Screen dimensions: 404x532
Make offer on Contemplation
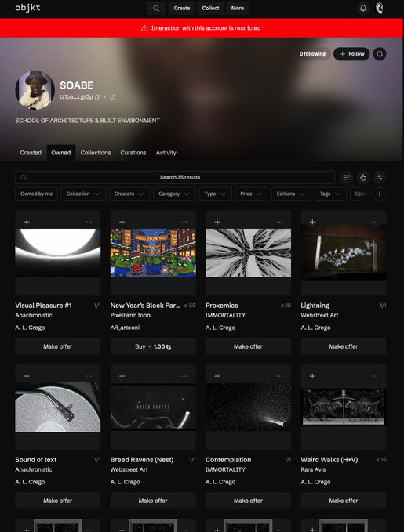click(248, 501)
